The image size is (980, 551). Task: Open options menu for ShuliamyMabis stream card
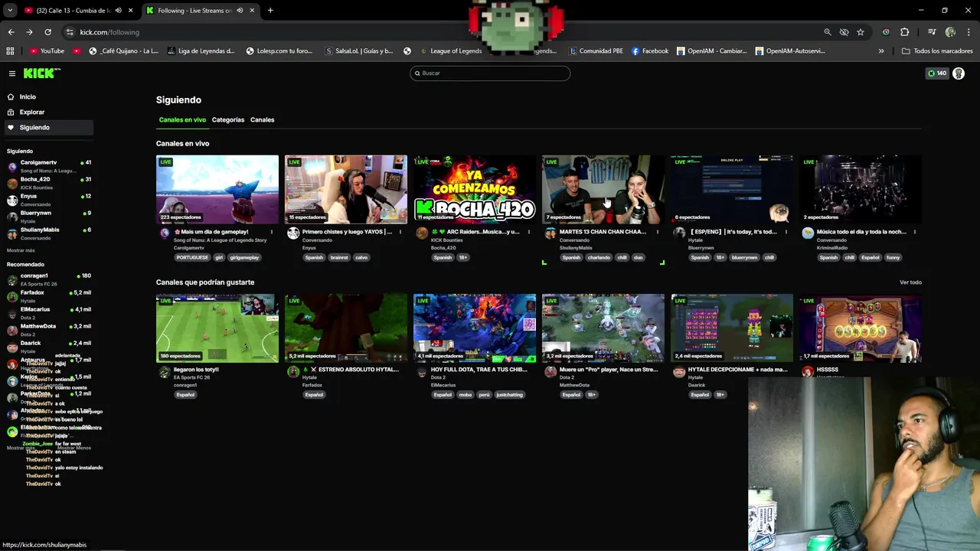coord(658,232)
